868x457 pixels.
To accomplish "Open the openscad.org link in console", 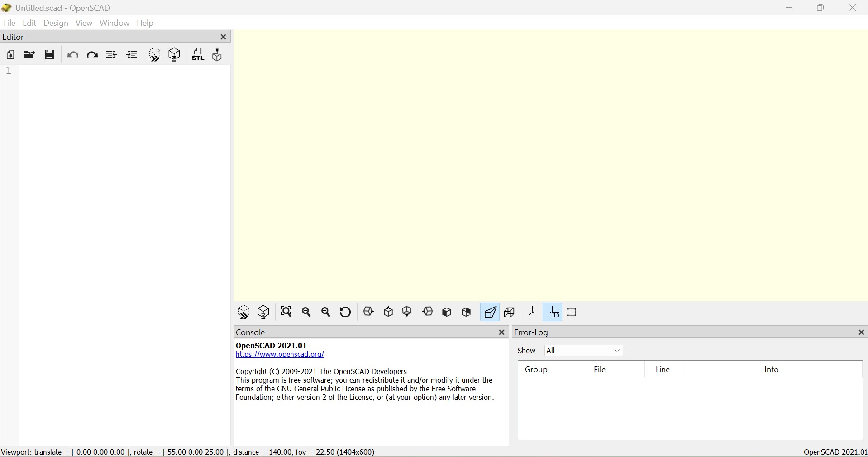I will tap(280, 356).
